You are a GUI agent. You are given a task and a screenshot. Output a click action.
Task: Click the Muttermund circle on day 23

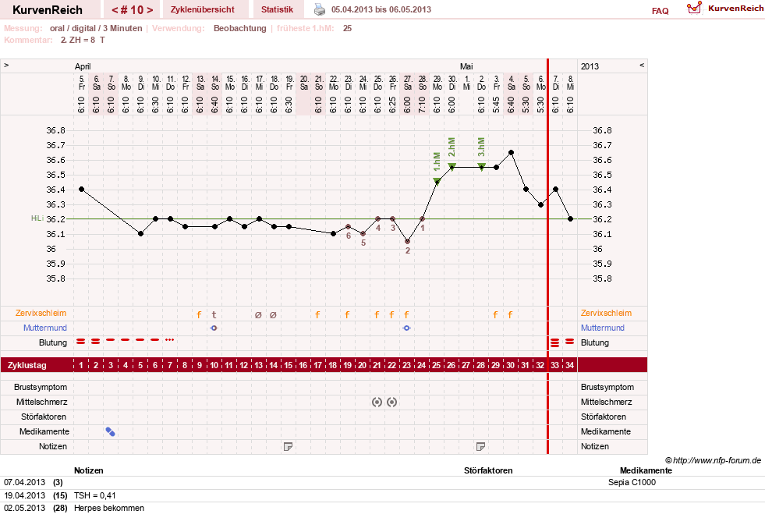point(406,328)
